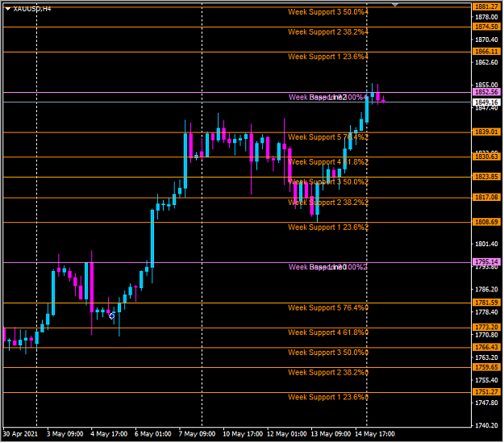
Task: Click the '14 May 17:00' time axis label
Action: click(375, 434)
